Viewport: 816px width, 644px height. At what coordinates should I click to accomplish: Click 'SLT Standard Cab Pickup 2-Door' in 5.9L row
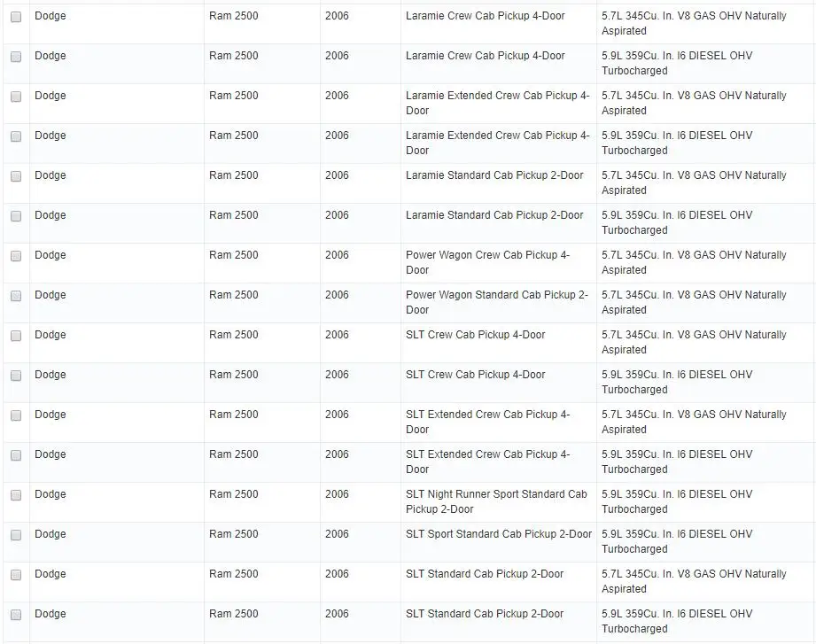pos(485,614)
